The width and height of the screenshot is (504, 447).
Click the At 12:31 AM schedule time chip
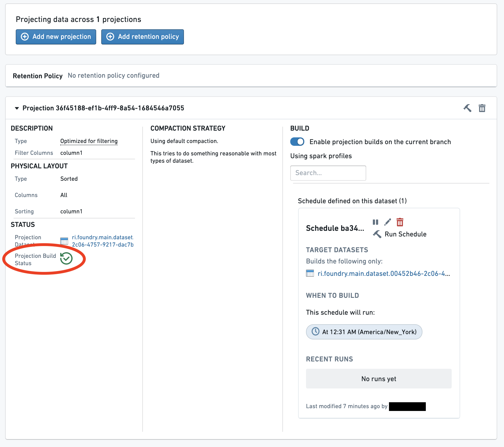(364, 332)
